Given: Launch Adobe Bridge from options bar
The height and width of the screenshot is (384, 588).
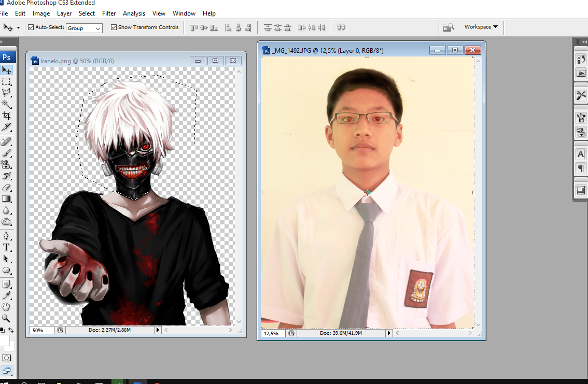Looking at the screenshot, I should (448, 27).
